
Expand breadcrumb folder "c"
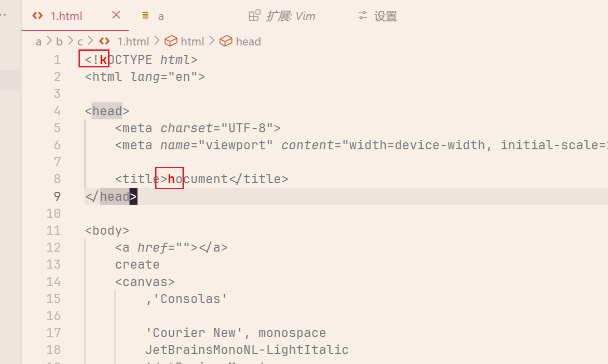80,41
